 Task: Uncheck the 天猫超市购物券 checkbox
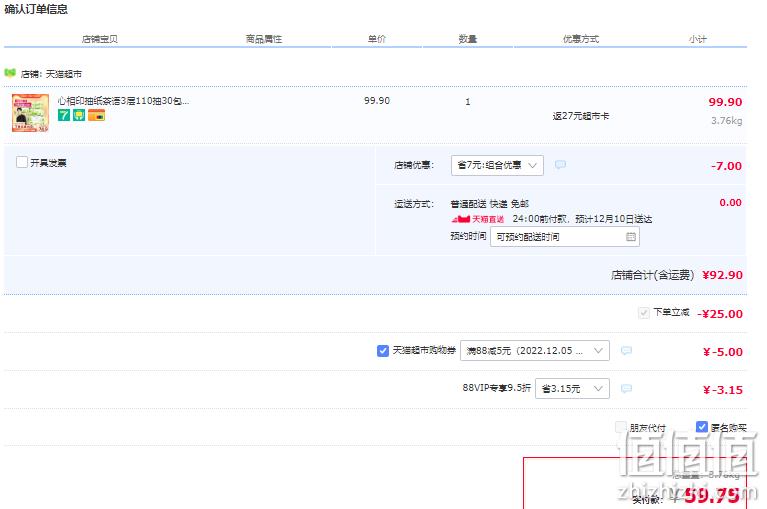pyautogui.click(x=383, y=351)
